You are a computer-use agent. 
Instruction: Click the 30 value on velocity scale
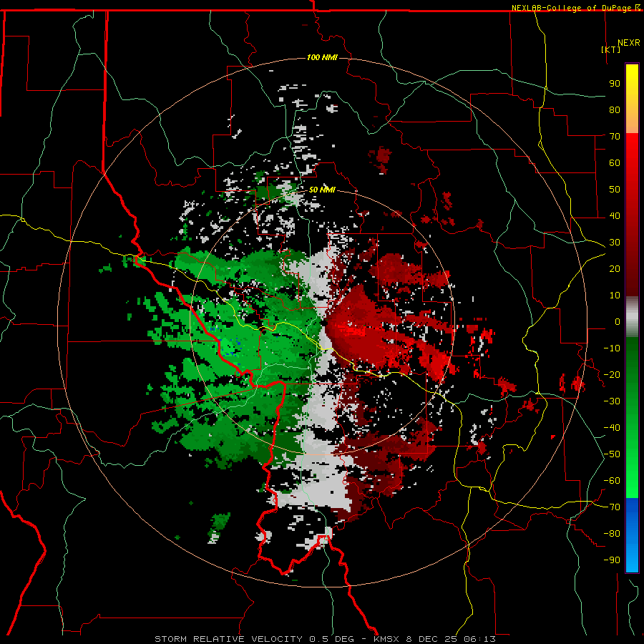615,243
